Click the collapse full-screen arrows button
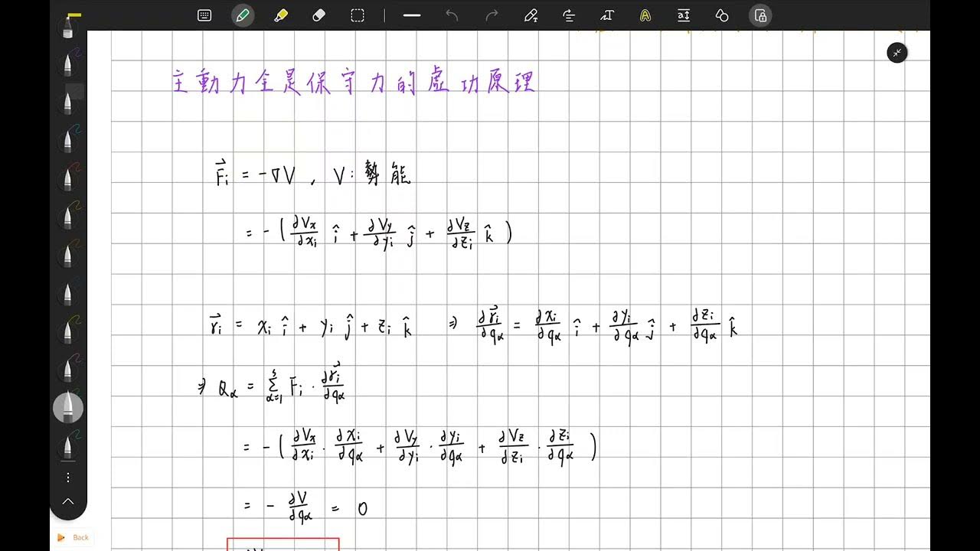Image resolution: width=980 pixels, height=551 pixels. point(897,52)
